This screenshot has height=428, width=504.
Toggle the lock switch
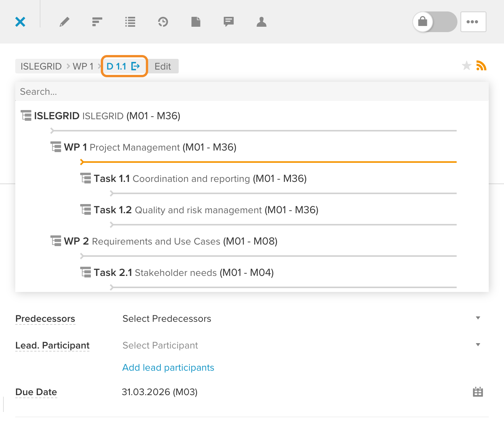pos(435,22)
